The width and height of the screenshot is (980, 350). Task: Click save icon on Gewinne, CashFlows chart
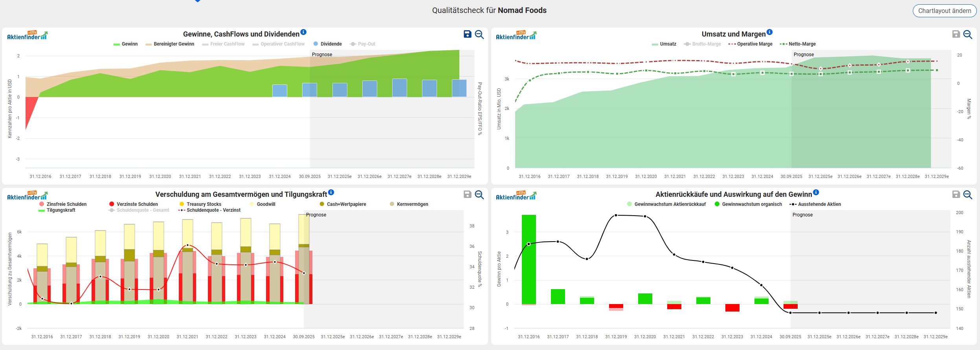467,34
